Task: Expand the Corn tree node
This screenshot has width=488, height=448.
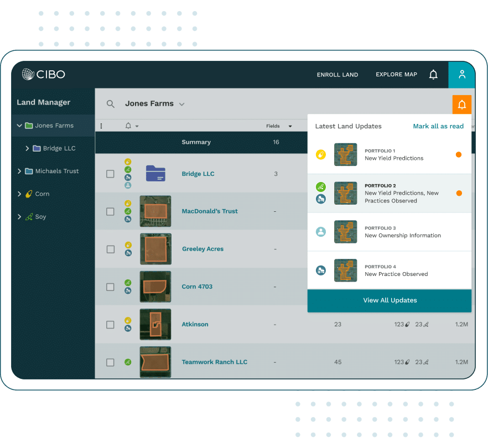Action: (19, 194)
